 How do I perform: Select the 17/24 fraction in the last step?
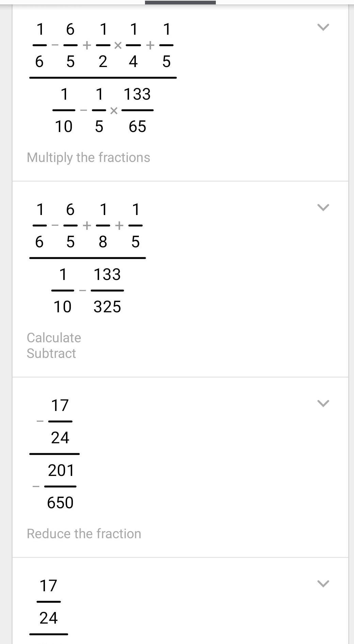click(48, 601)
